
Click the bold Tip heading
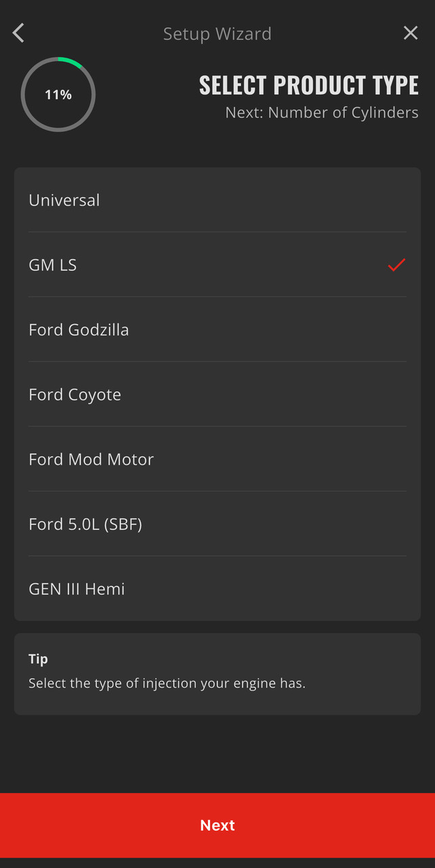click(38, 659)
